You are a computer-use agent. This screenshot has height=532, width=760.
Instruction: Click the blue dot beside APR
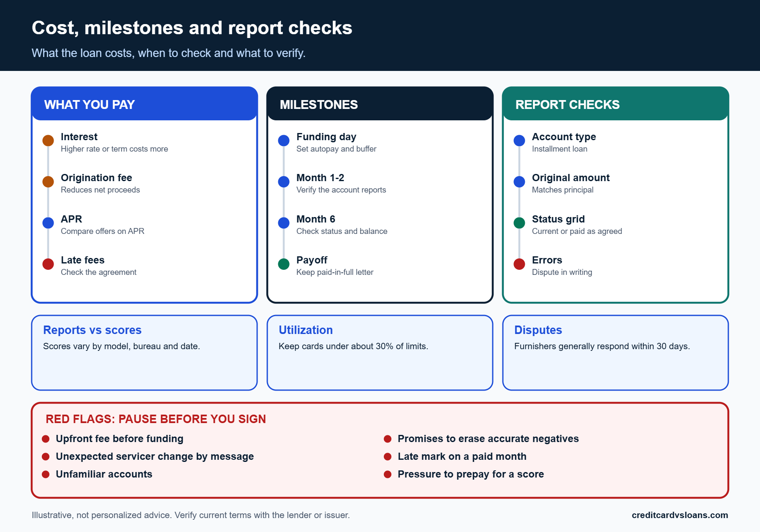(48, 223)
